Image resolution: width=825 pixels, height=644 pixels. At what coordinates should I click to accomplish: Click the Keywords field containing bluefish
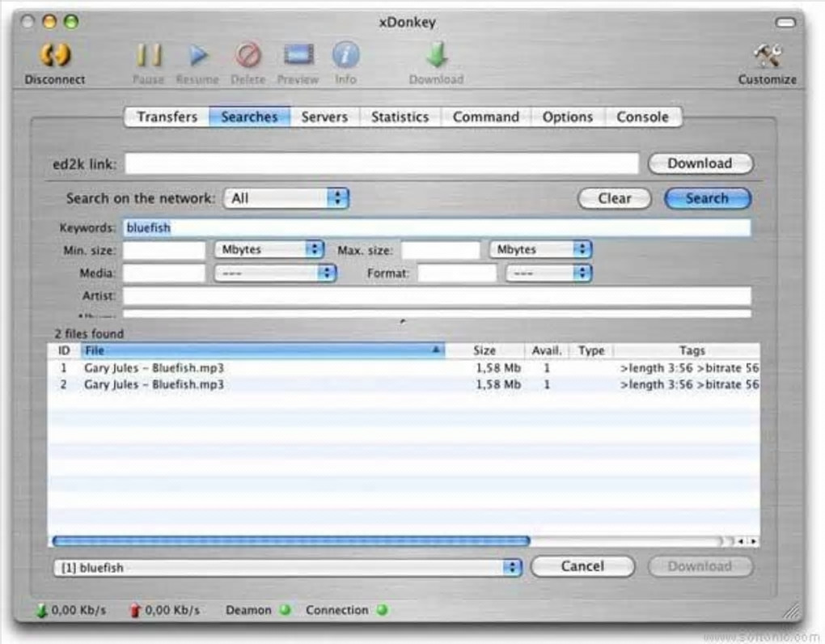pos(437,228)
